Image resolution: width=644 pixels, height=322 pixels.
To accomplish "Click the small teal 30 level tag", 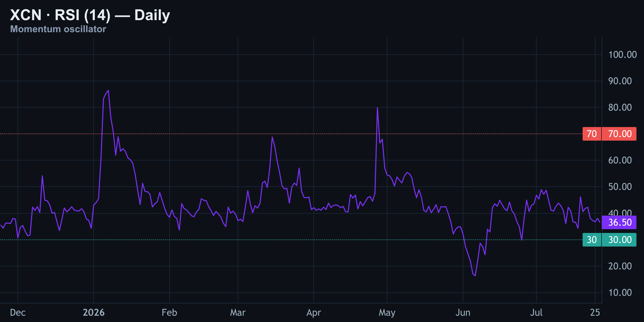I will pyautogui.click(x=592, y=240).
